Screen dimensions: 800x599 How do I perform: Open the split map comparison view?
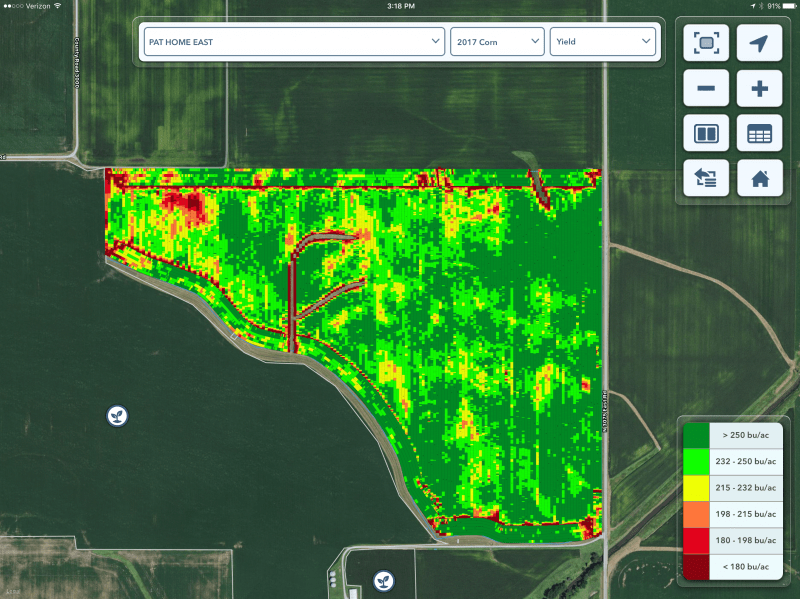point(706,133)
